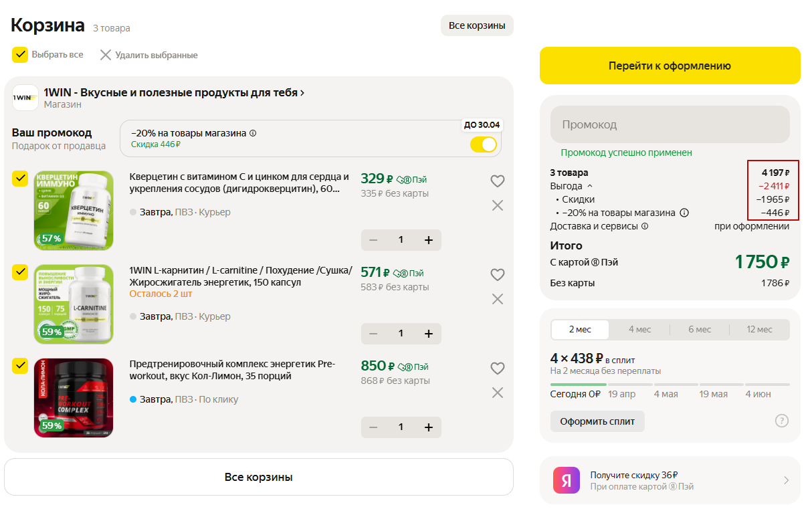812x515 pixels.
Task: Select the 6 мес split tab
Action: click(x=700, y=329)
